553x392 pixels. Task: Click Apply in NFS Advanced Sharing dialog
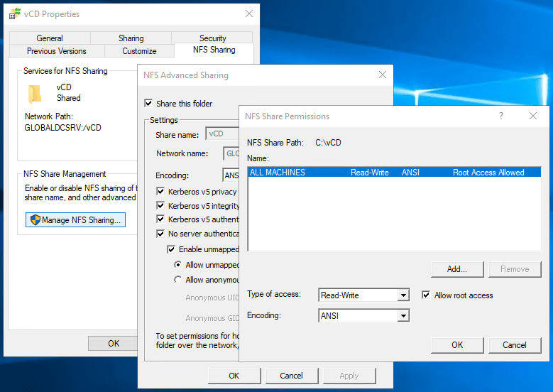click(349, 376)
